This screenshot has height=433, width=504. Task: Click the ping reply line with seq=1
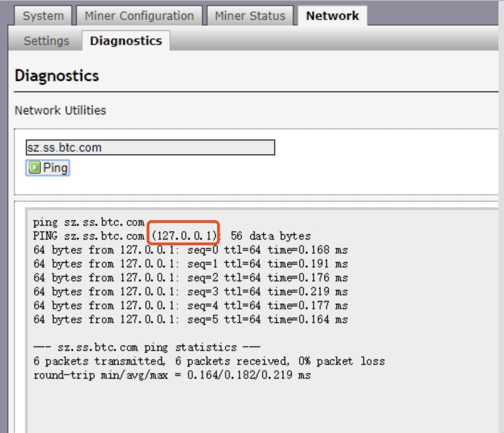(x=190, y=264)
